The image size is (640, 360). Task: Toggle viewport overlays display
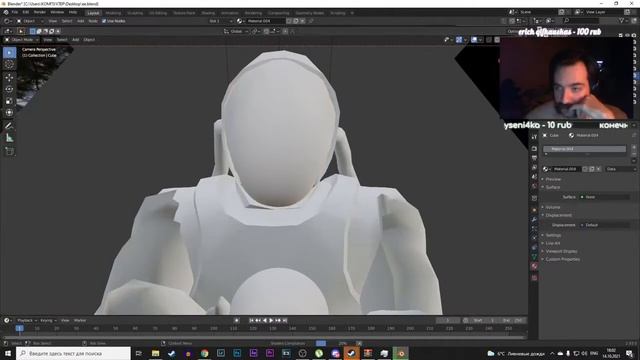[x=474, y=40]
